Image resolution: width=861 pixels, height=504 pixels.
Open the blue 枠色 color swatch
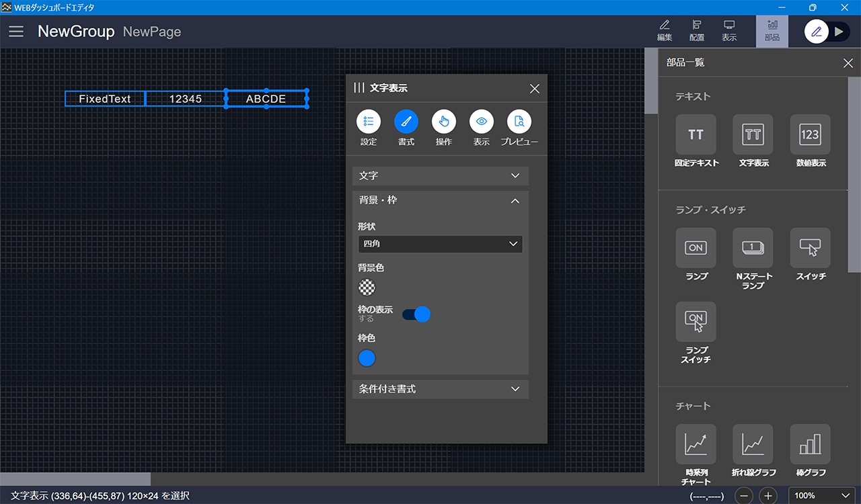pos(367,358)
